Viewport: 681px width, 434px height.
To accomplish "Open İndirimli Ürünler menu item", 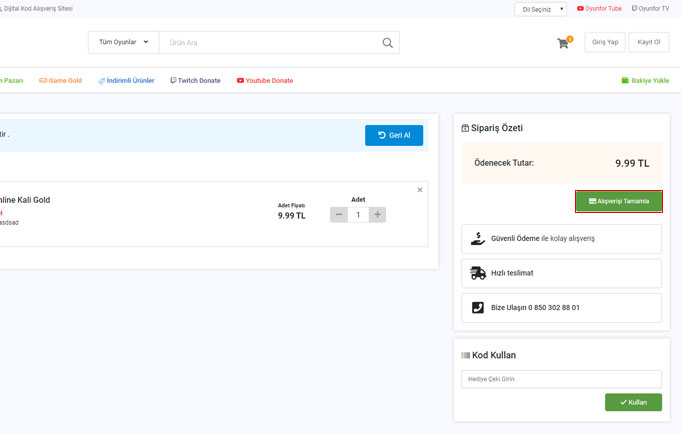I will tap(126, 80).
